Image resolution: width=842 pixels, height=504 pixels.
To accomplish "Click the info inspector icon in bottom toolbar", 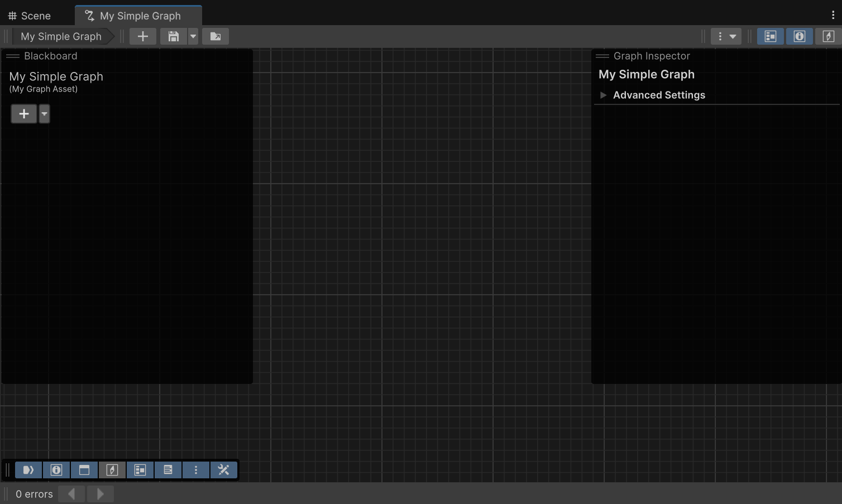I will point(56,470).
